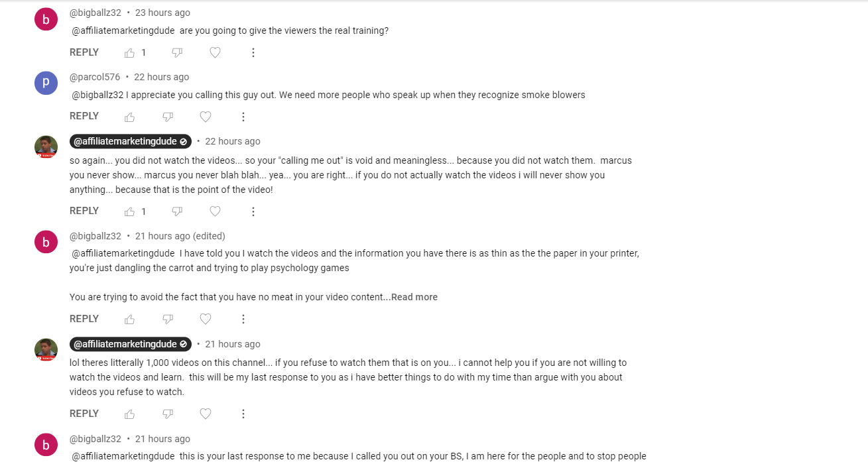Heart parcol576's smoke blowers comment
The height and width of the screenshot is (466, 868).
click(x=206, y=117)
